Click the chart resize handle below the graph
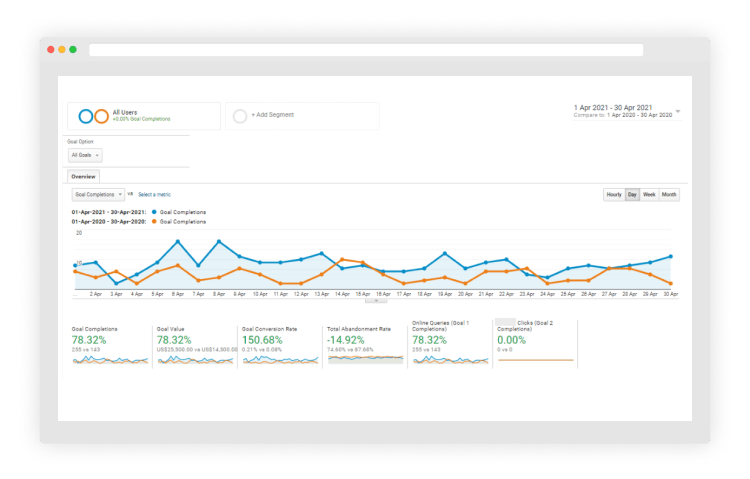The image size is (750, 479). (375, 300)
